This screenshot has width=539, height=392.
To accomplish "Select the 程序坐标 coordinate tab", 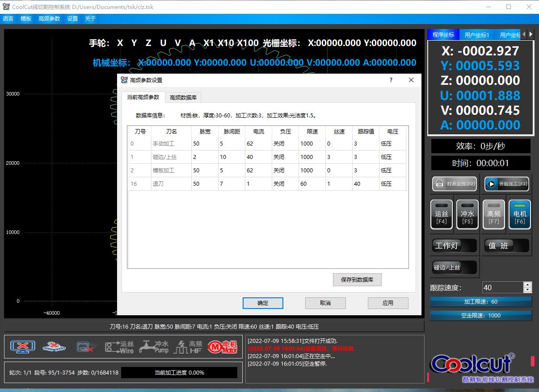I will [443, 34].
